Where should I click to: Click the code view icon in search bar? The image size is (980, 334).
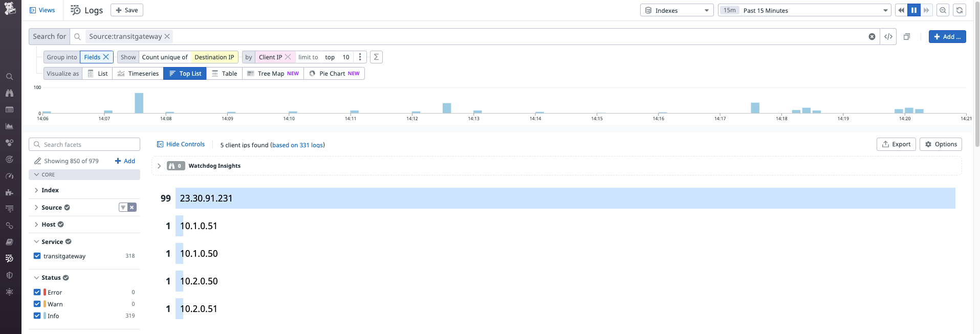pos(888,37)
